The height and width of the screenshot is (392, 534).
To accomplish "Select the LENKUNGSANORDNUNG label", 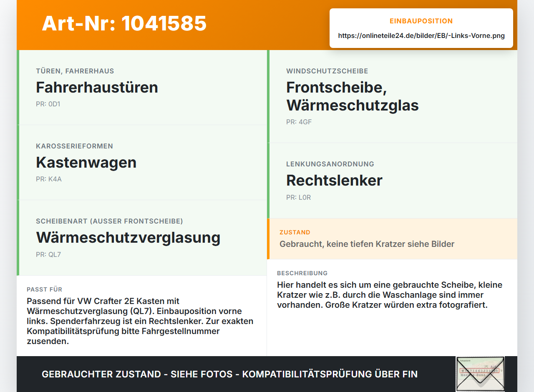I will click(330, 164).
